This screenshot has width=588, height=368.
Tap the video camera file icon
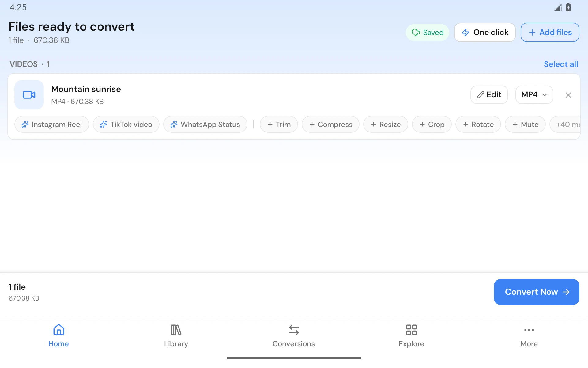point(29,95)
